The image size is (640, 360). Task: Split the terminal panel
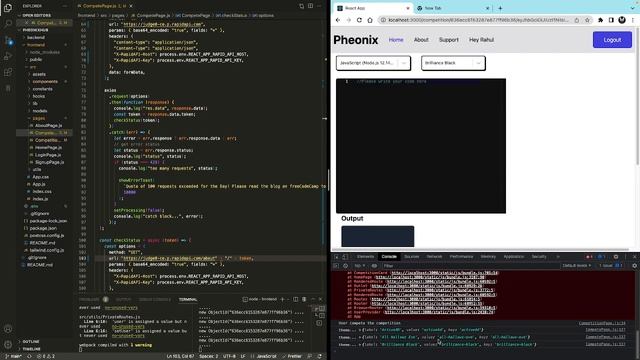coord(296,299)
